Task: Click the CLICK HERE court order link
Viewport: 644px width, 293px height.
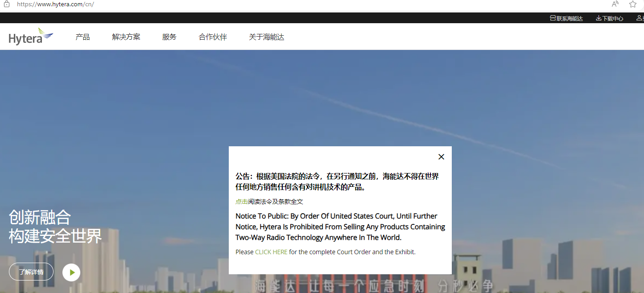Action: [271, 252]
